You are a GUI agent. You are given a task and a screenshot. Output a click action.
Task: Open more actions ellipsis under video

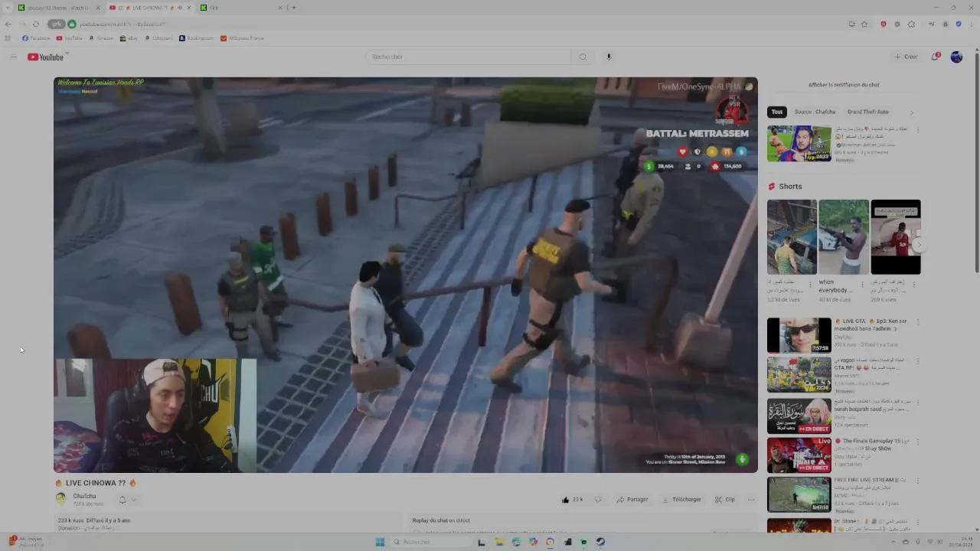(751, 500)
